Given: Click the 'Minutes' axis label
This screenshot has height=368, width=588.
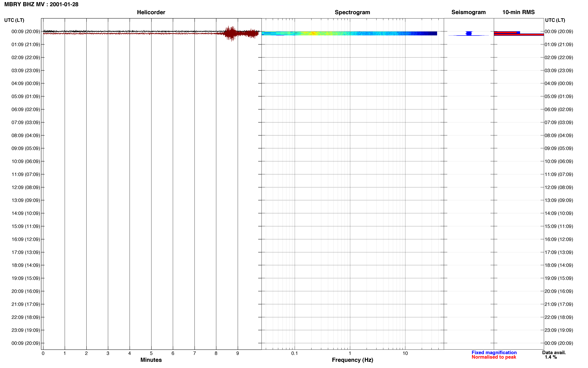Looking at the screenshot, I should coord(151,360).
